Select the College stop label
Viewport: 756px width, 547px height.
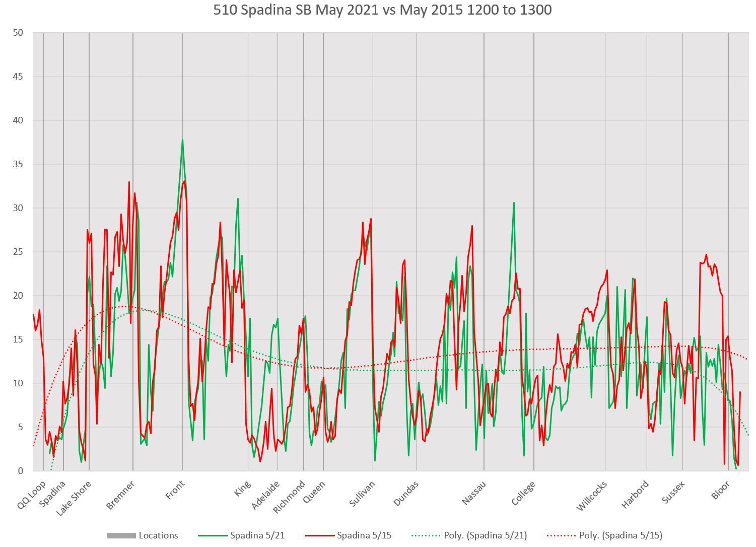point(523,493)
